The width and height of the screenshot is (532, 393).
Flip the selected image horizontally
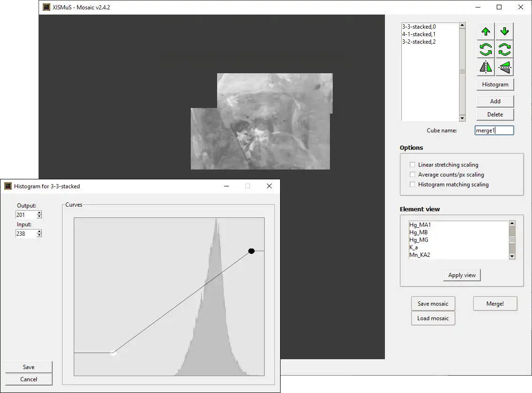pyautogui.click(x=485, y=67)
